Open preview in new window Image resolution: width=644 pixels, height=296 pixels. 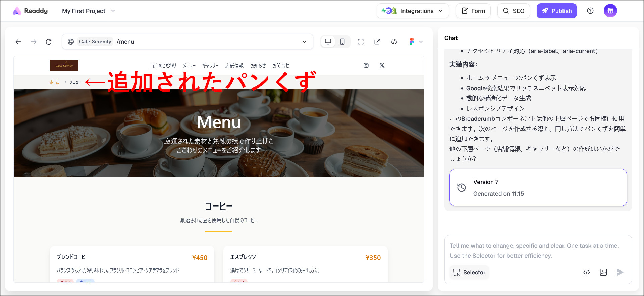377,42
